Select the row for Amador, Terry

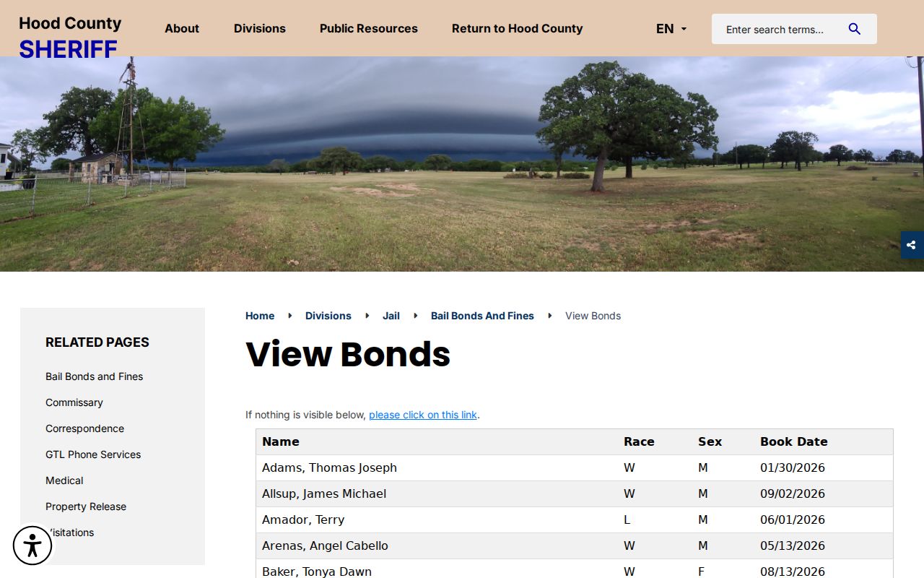575,519
